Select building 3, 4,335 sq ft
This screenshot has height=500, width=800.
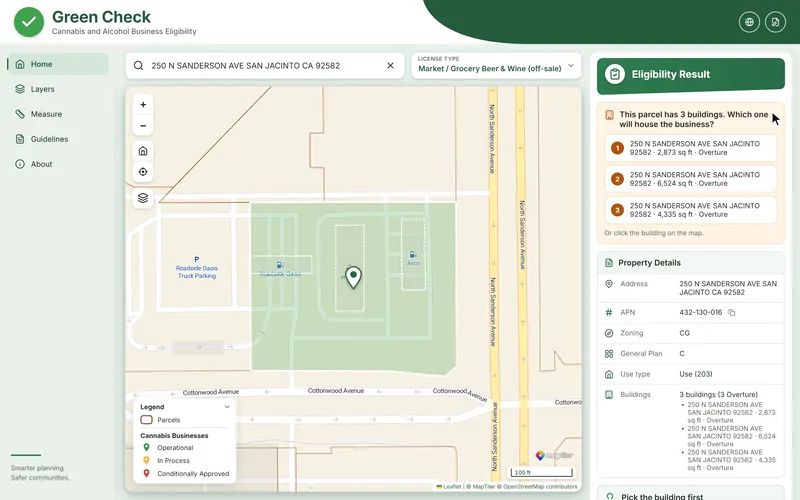pyautogui.click(x=691, y=210)
